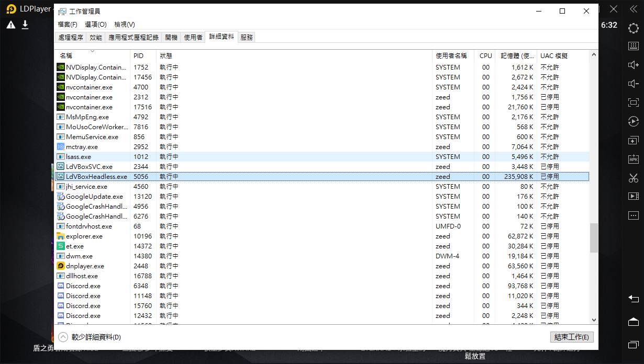The image size is (644, 364).
Task: Open the 檢視(V) menu
Action: coord(125,25)
